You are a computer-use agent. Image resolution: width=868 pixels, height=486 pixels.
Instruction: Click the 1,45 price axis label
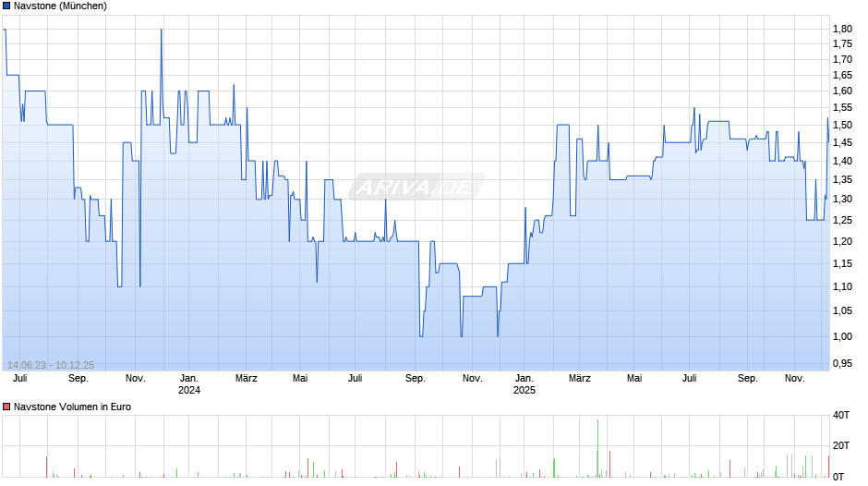[842, 143]
